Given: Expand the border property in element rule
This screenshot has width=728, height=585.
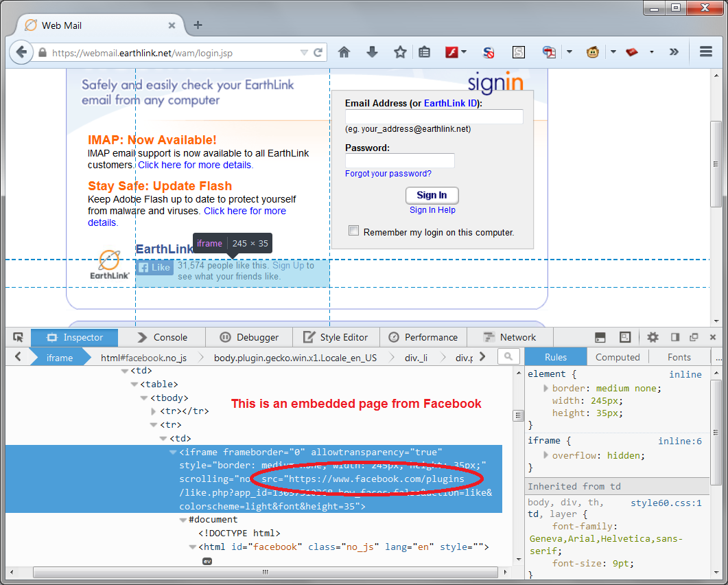Looking at the screenshot, I should click(x=546, y=388).
